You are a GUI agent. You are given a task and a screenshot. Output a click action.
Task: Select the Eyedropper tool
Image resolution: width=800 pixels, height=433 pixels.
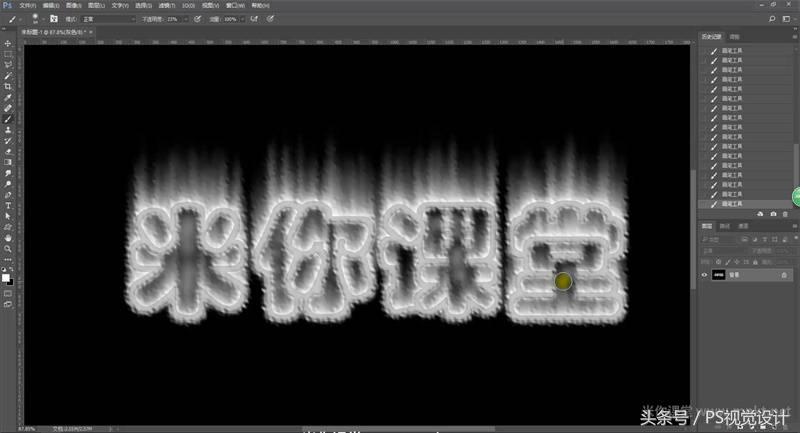pyautogui.click(x=8, y=97)
